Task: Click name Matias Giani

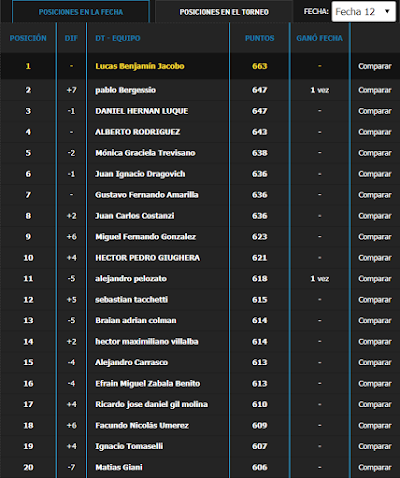Action: click(119, 467)
